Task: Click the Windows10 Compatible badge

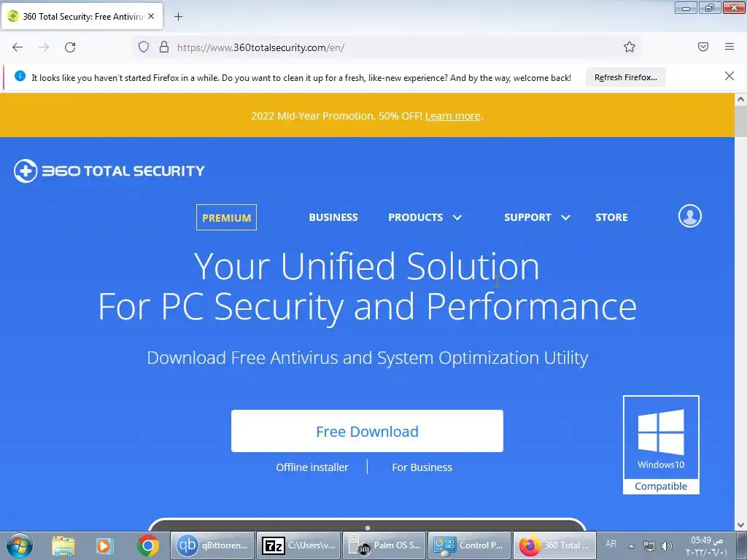Action: pos(661,445)
